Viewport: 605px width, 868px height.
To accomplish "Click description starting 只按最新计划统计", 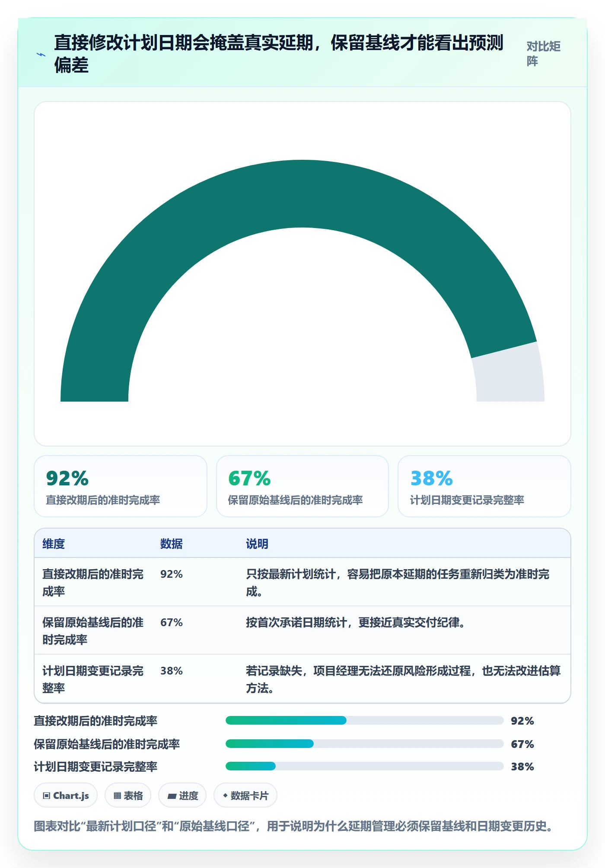I will pos(398,583).
